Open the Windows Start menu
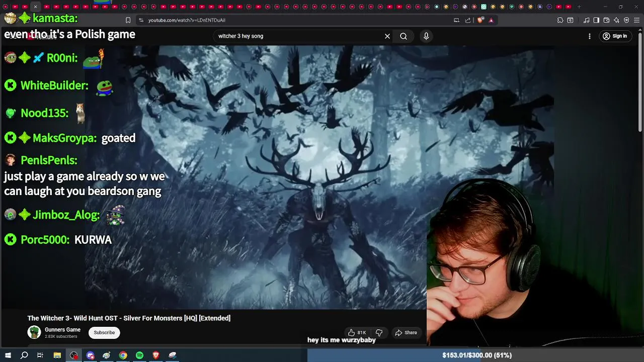The width and height of the screenshot is (644, 362). point(8,355)
